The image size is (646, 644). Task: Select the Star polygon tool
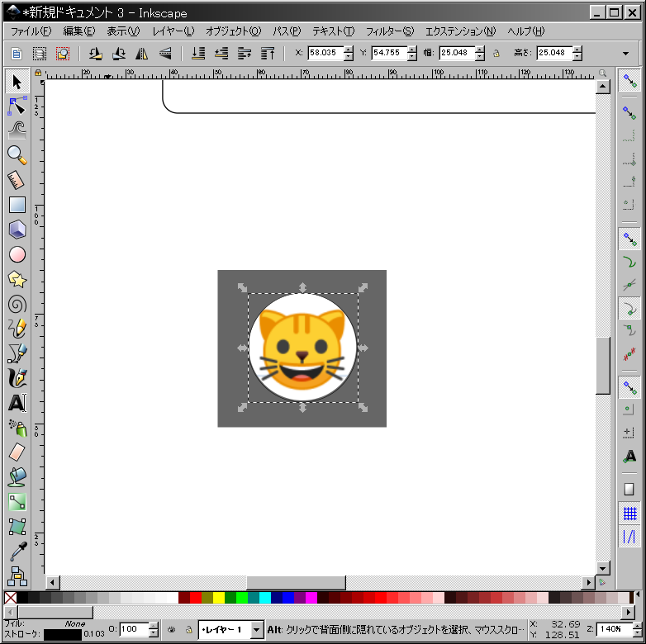click(17, 280)
